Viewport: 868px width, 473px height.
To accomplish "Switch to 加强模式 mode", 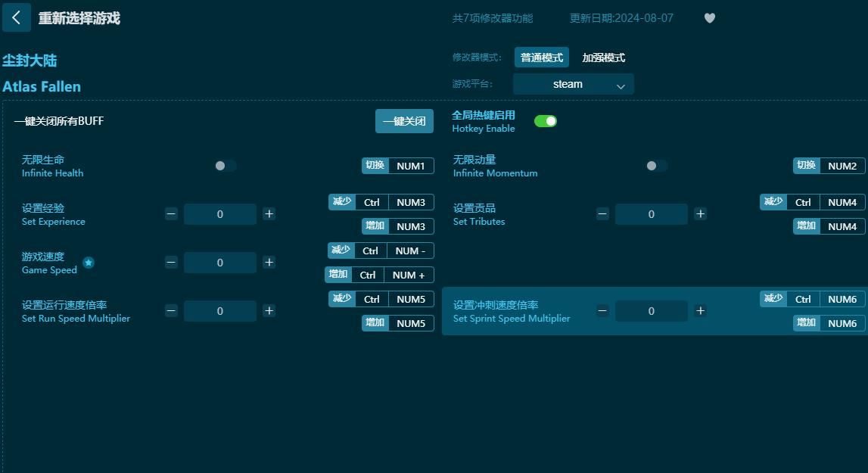I will tap(603, 57).
